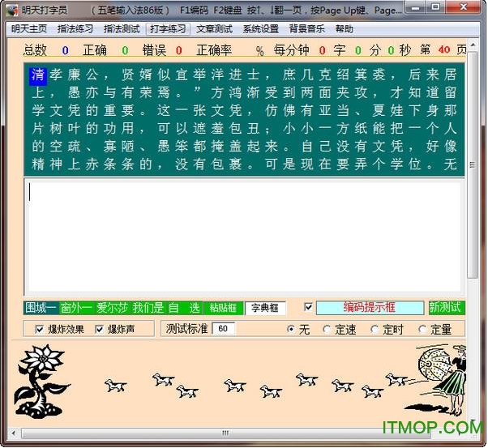The image size is (488, 448).
Task: Open the 文章测试 menu
Action: pyautogui.click(x=214, y=28)
